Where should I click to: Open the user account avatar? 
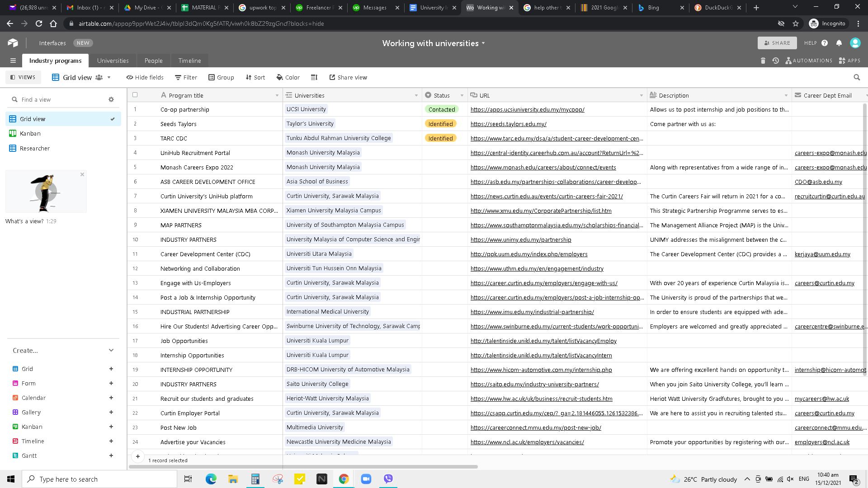(855, 43)
